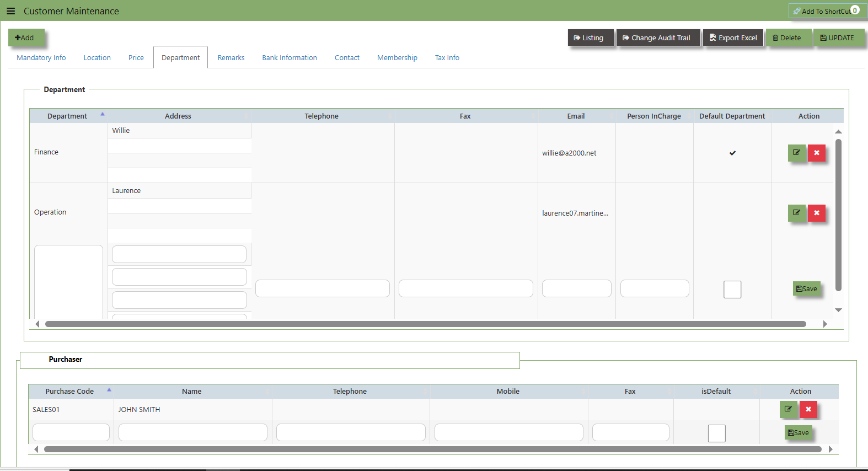Open the Mandatory Info tab
868x471 pixels.
41,57
